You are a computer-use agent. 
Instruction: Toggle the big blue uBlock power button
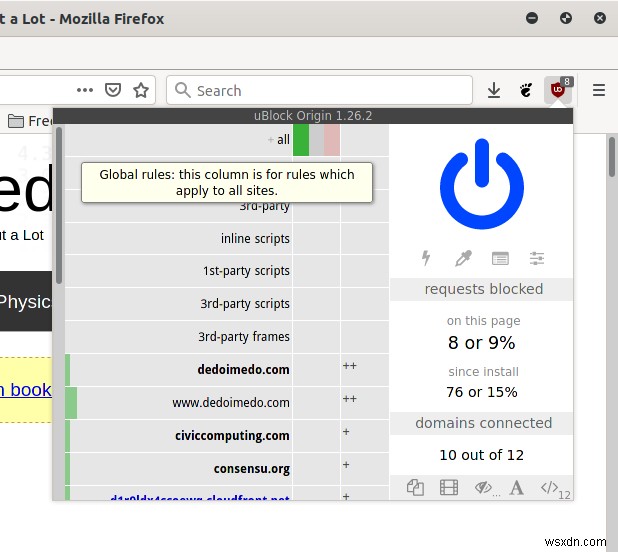click(x=482, y=184)
